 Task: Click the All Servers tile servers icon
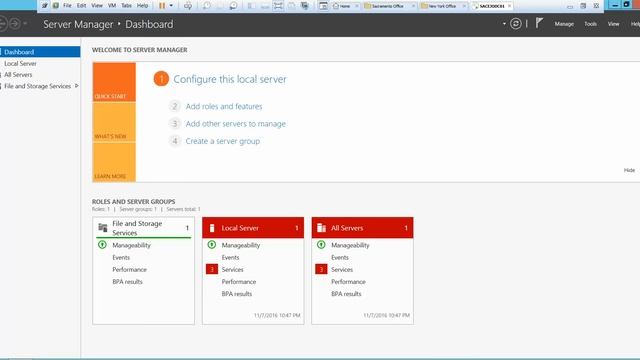click(322, 228)
